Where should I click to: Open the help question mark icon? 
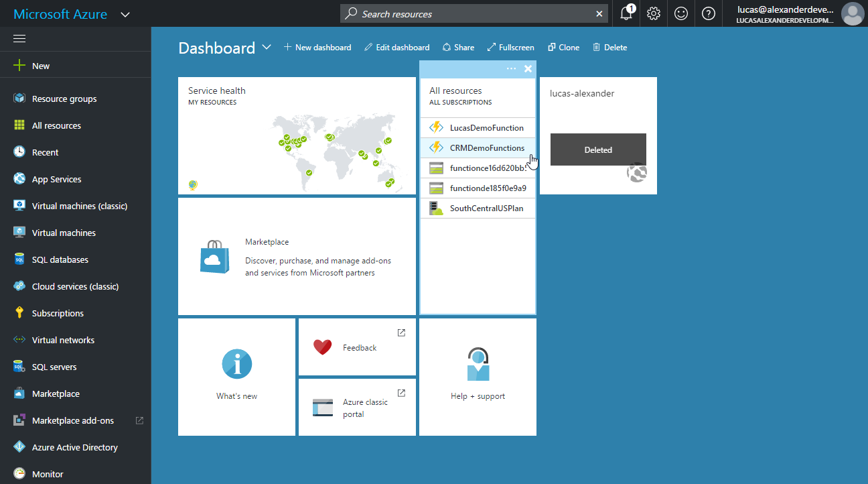click(709, 13)
